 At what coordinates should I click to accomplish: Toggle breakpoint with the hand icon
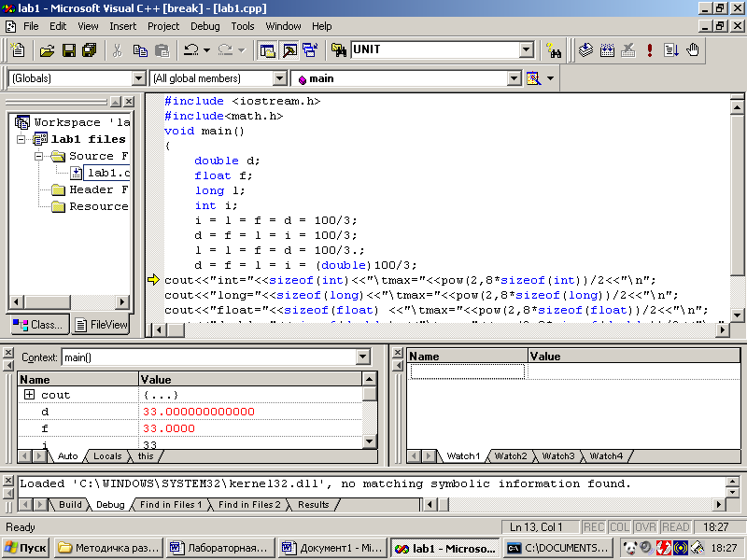(692, 49)
